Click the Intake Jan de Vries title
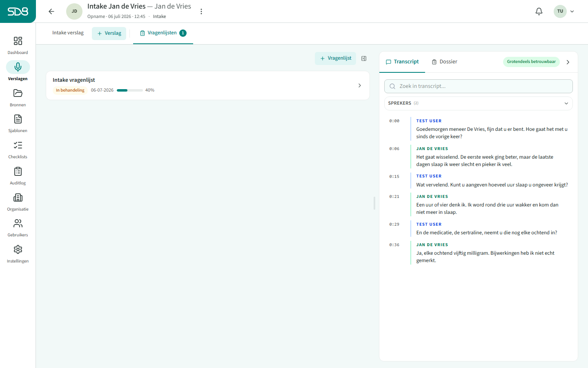 (116, 7)
